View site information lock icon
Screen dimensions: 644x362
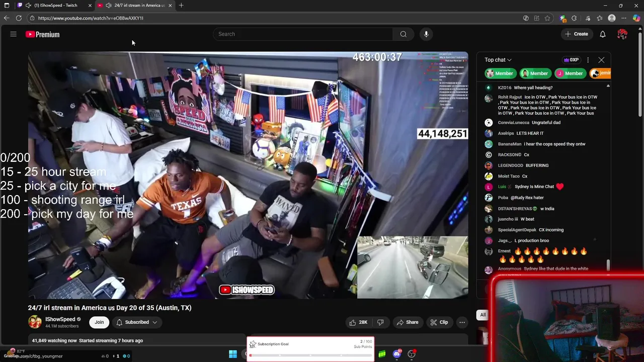click(x=32, y=18)
